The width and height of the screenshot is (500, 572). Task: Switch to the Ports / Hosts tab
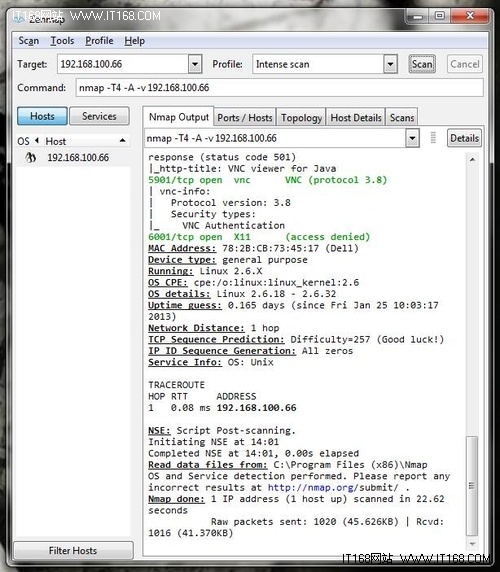(245, 118)
